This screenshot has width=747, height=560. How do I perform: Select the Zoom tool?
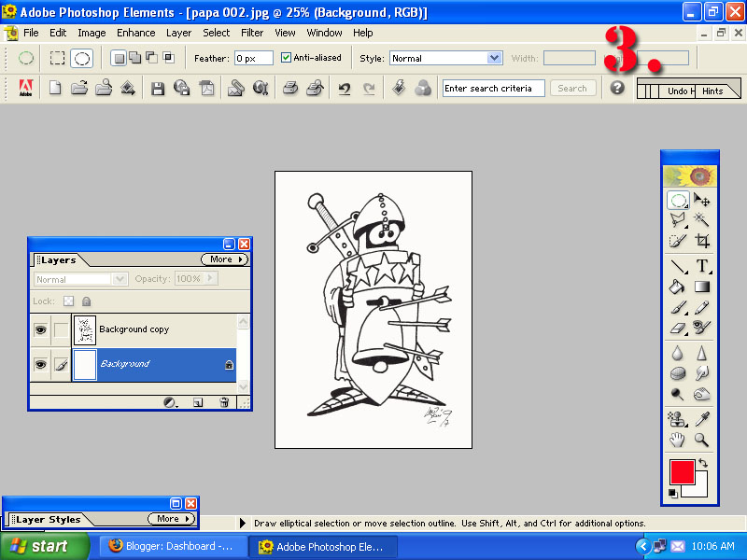[x=702, y=440]
